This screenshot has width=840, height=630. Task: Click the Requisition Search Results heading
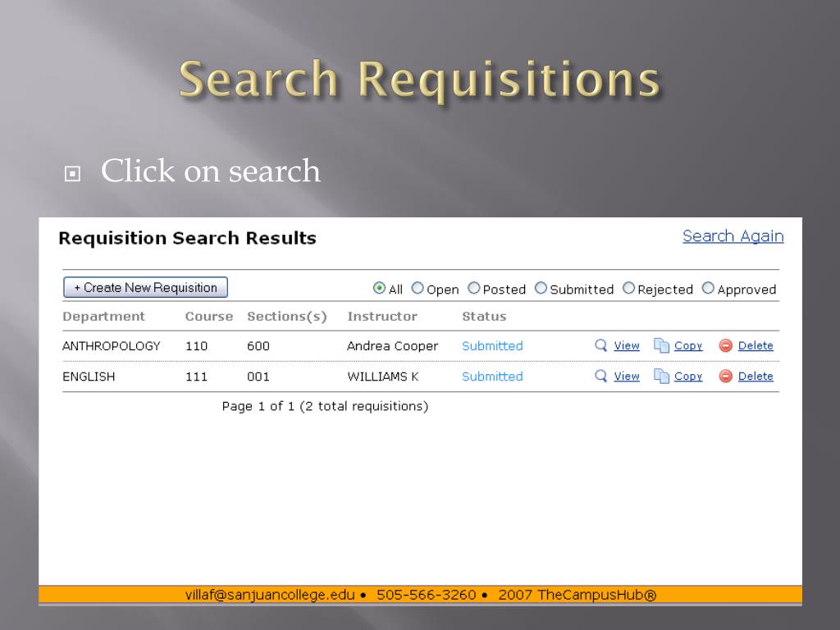tap(188, 239)
